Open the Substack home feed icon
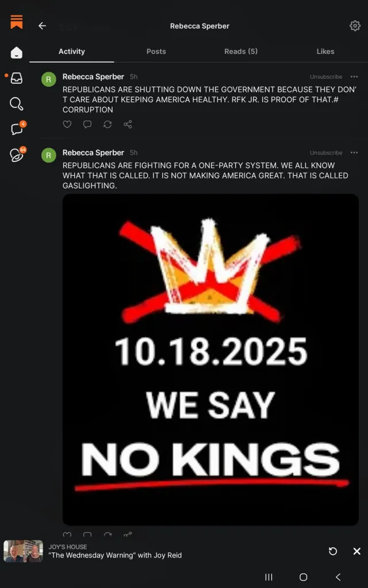This screenshot has height=588, width=368. 17,53
